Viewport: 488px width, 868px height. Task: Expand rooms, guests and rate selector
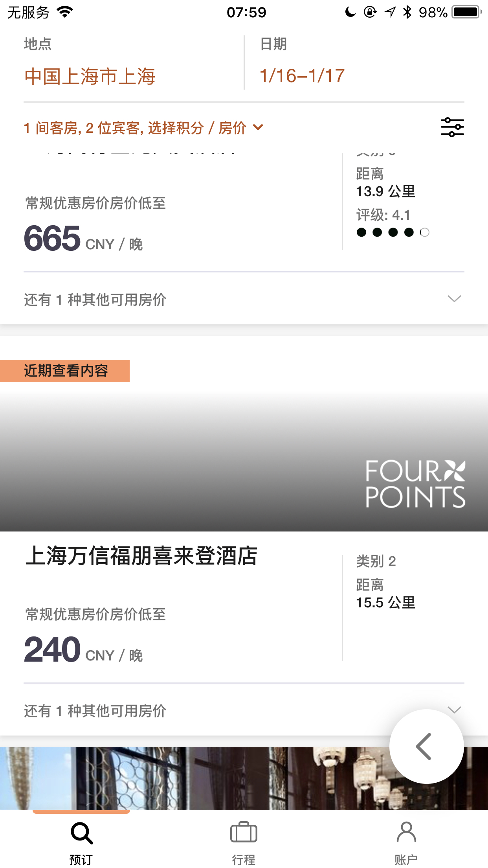coord(143,128)
